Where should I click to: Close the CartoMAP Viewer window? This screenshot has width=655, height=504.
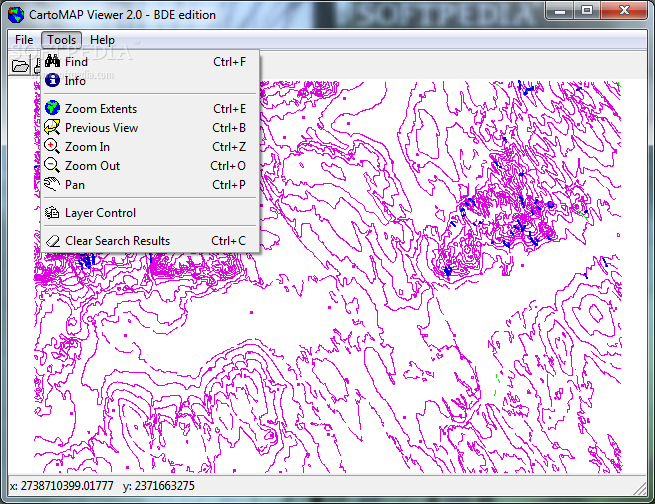point(624,11)
